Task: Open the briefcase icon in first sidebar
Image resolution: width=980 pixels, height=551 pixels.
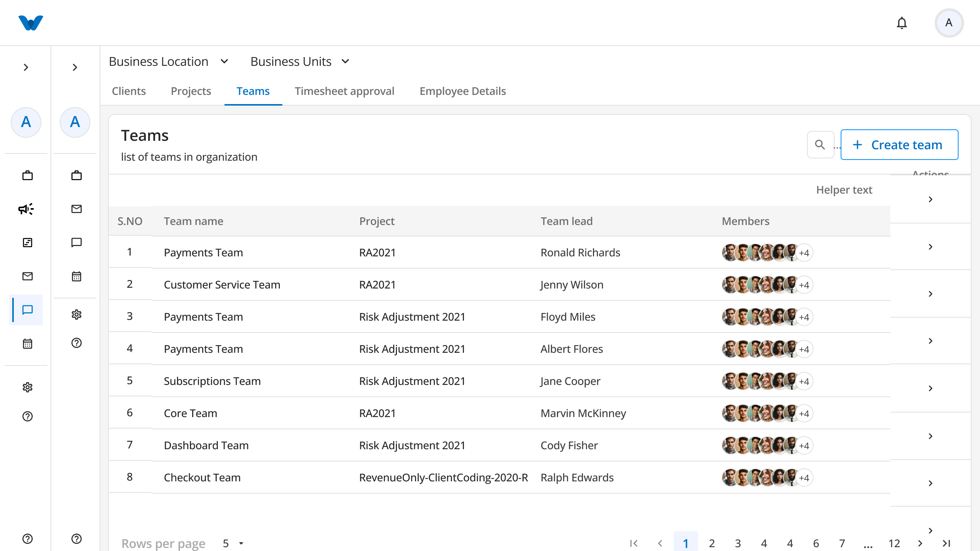Action: (x=28, y=176)
